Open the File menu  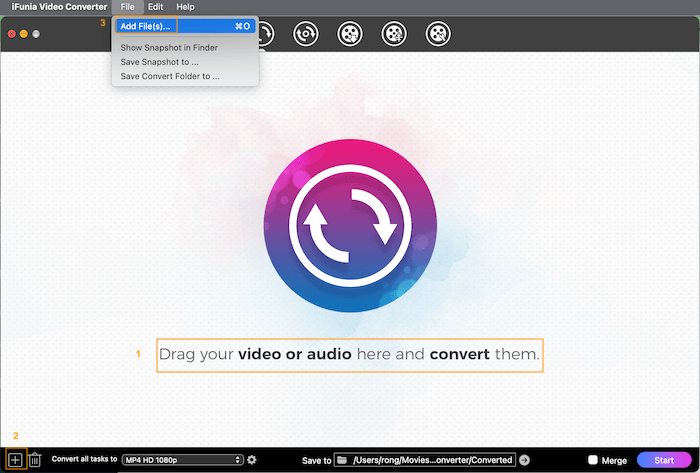pyautogui.click(x=127, y=7)
